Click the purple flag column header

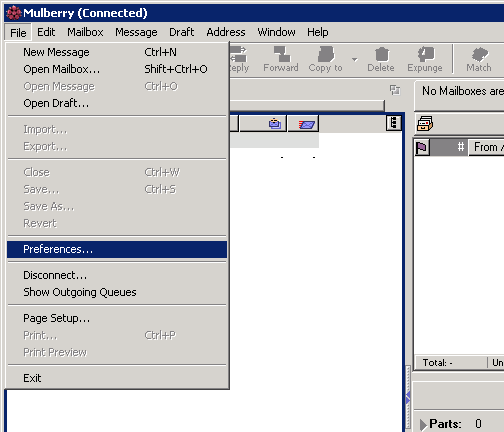[x=421, y=147]
